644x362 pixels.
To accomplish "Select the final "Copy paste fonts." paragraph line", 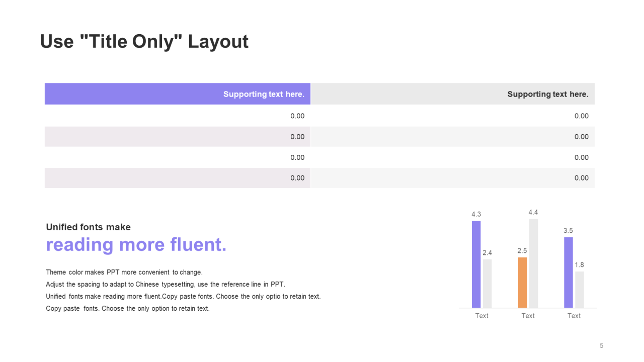I will click(x=127, y=308).
